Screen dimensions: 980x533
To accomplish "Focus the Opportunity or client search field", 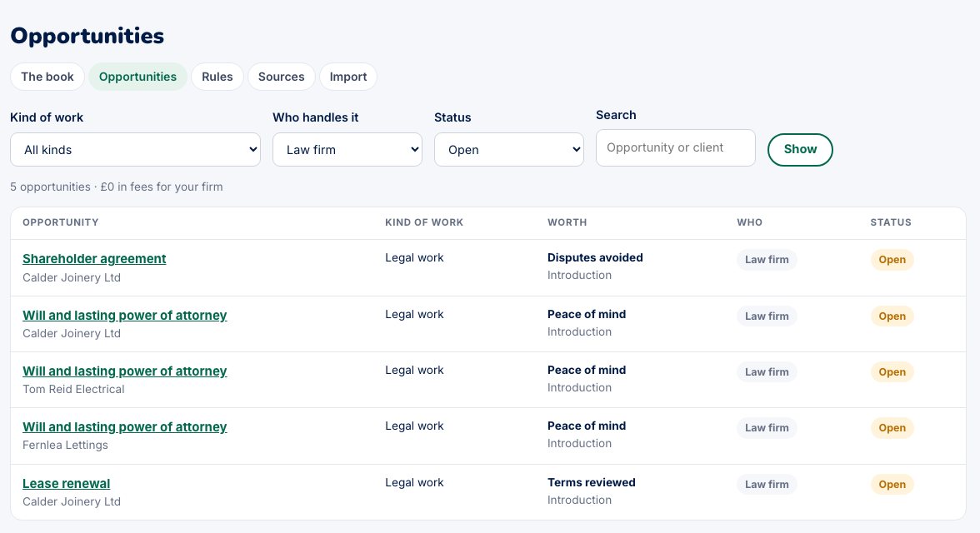I will click(x=676, y=147).
